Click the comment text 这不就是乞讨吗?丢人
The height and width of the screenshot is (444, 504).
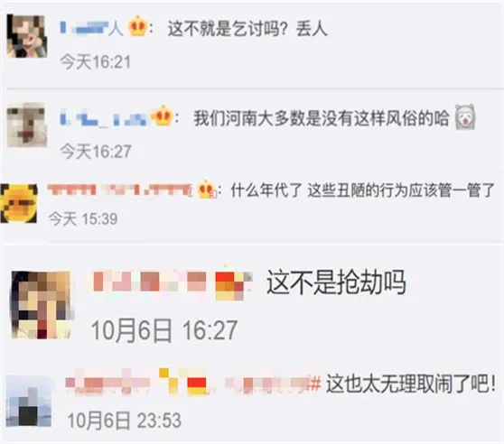(x=247, y=29)
